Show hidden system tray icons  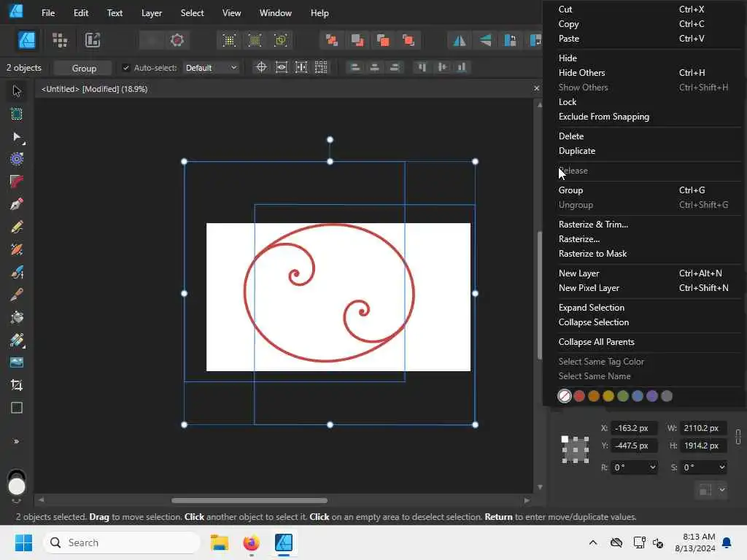click(592, 542)
